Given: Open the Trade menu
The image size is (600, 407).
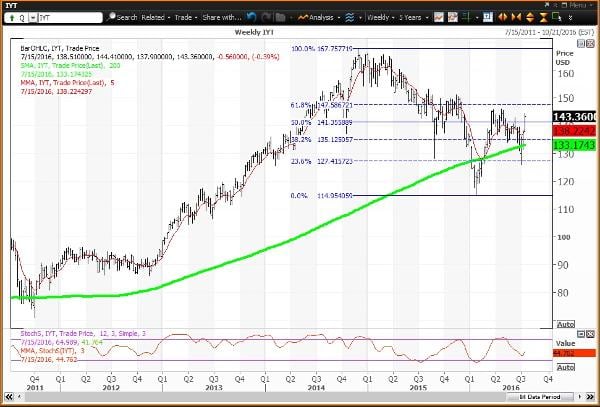Looking at the screenshot, I should pyautogui.click(x=186, y=18).
